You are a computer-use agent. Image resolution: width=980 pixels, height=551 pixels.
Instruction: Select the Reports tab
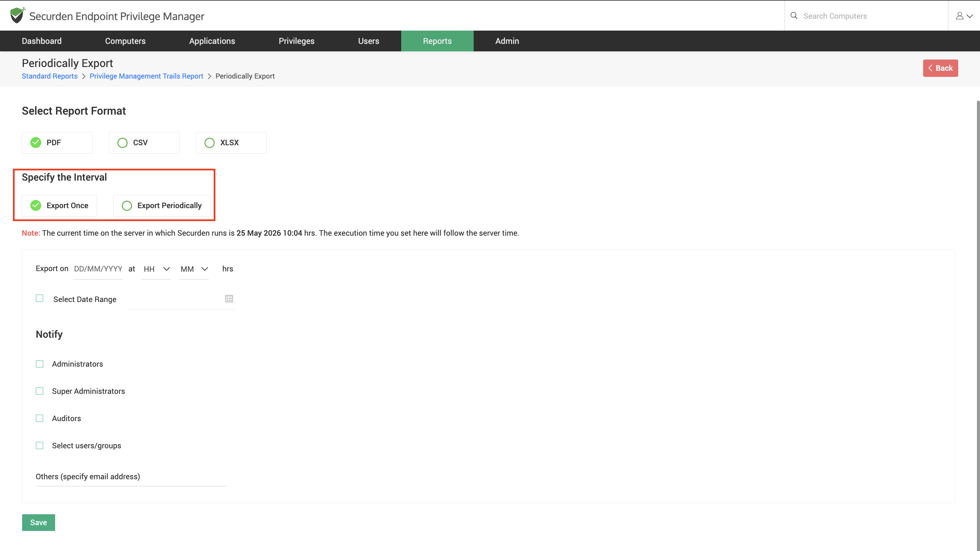pyautogui.click(x=437, y=41)
